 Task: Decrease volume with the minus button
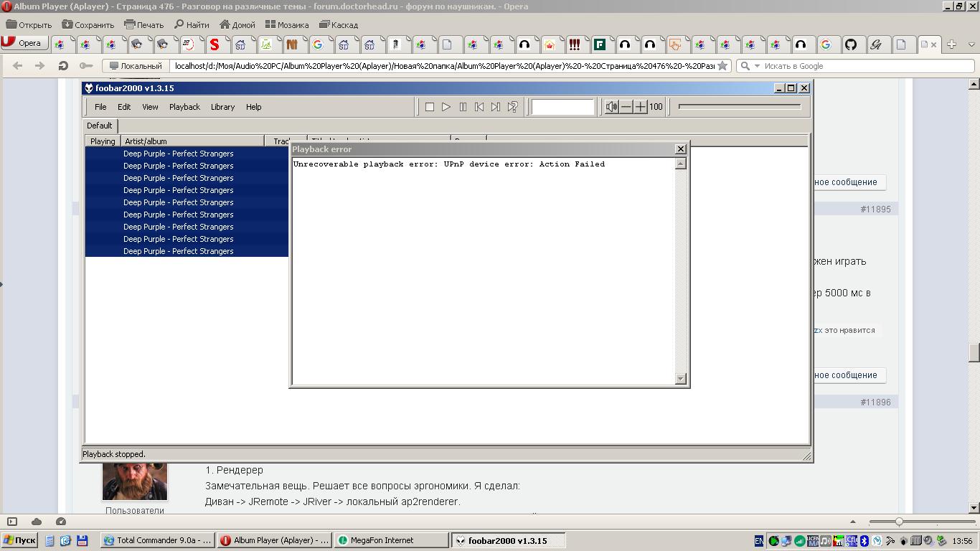click(626, 107)
